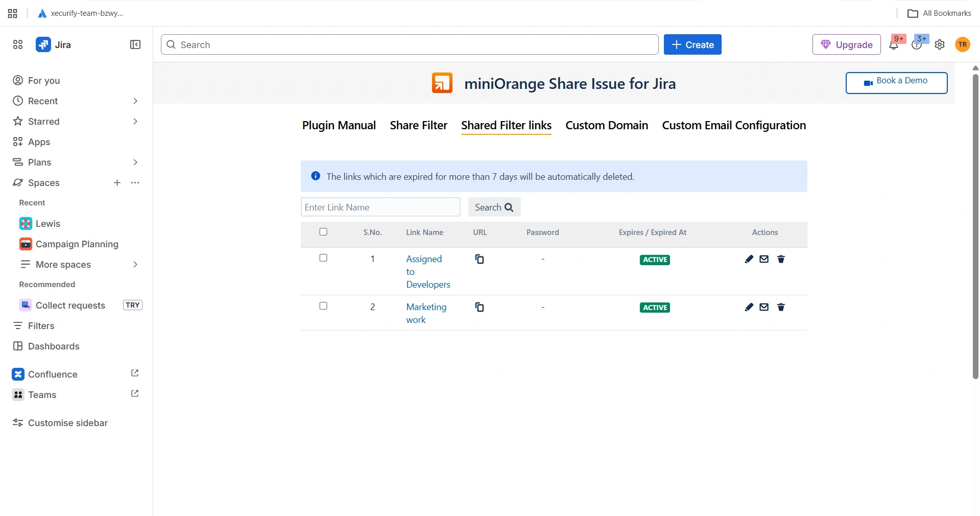The image size is (980, 516).
Task: Email the Assigned to Developers link
Action: point(764,259)
